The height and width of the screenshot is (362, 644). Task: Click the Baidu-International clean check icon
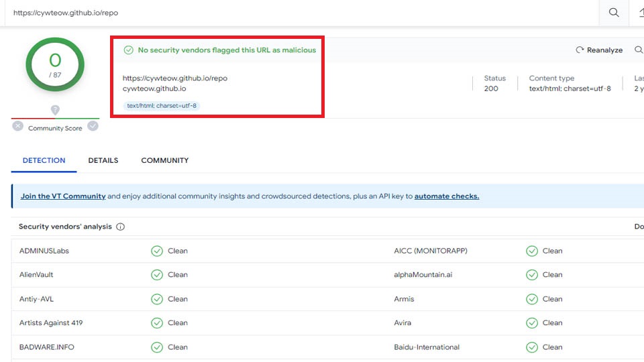click(x=532, y=347)
